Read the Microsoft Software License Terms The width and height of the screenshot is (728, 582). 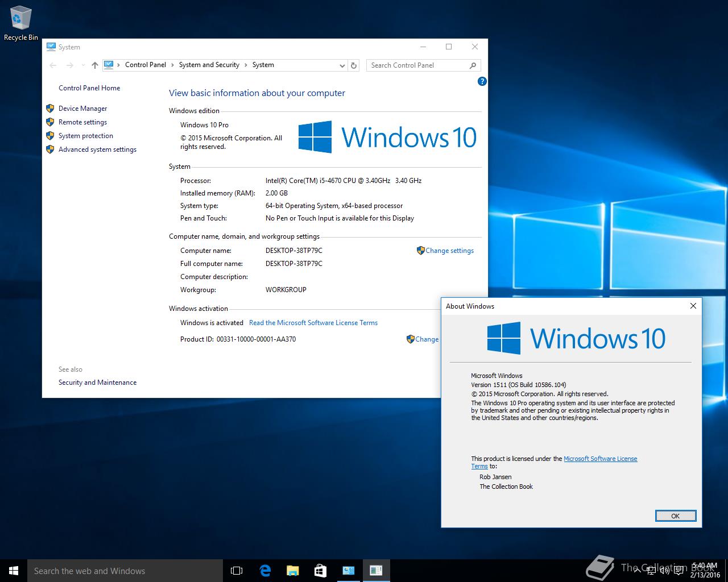[x=313, y=323]
